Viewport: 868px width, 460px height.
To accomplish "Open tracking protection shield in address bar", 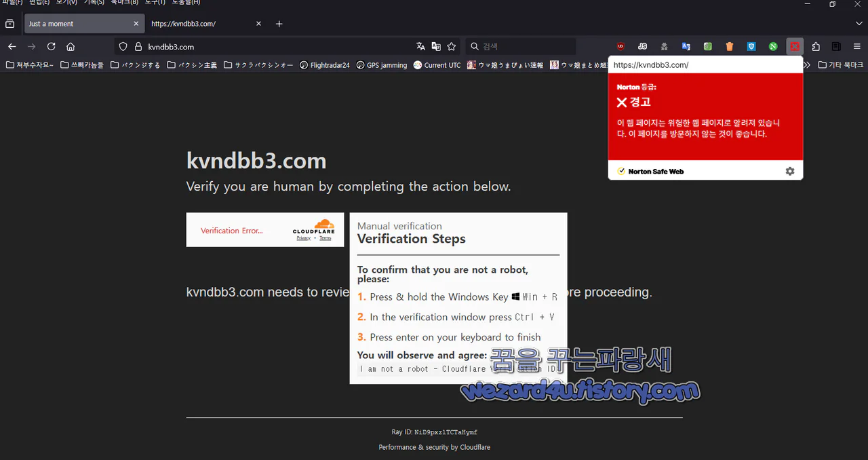I will [x=123, y=47].
